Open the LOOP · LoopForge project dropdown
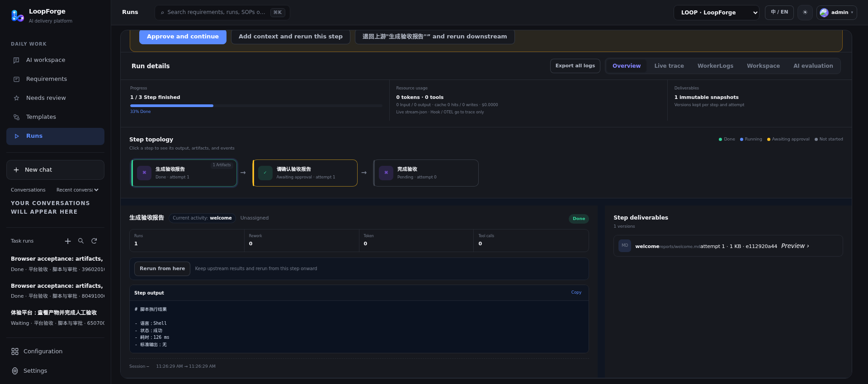 click(717, 13)
